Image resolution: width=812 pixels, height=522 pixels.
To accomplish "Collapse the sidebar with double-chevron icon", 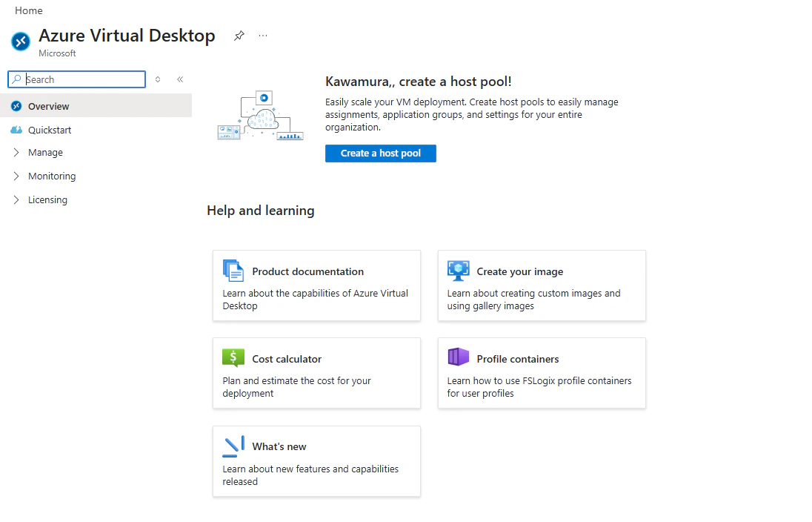I will click(180, 79).
